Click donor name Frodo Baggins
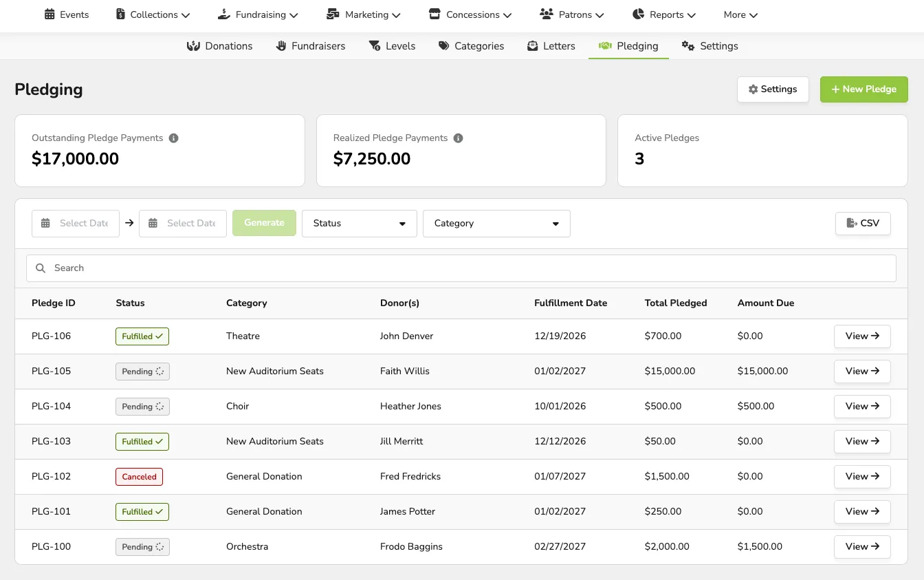The width and height of the screenshot is (924, 580). tap(411, 547)
